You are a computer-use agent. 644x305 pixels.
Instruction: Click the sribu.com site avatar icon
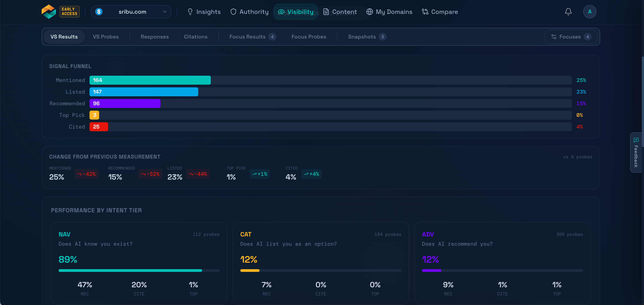(99, 12)
